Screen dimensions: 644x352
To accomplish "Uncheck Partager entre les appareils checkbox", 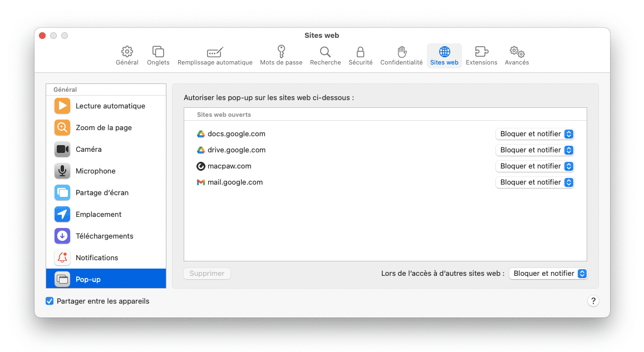I will point(50,301).
